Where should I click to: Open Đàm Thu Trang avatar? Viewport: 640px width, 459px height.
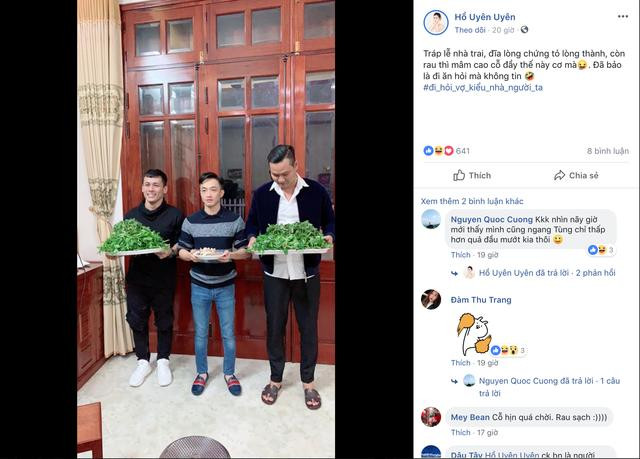tap(431, 299)
